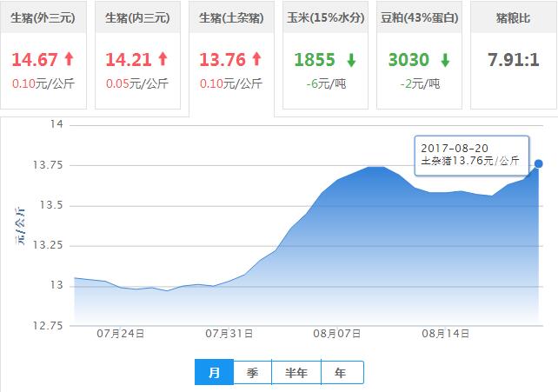
Task: Click the 7.91:1 ratio value
Action: click(x=514, y=59)
